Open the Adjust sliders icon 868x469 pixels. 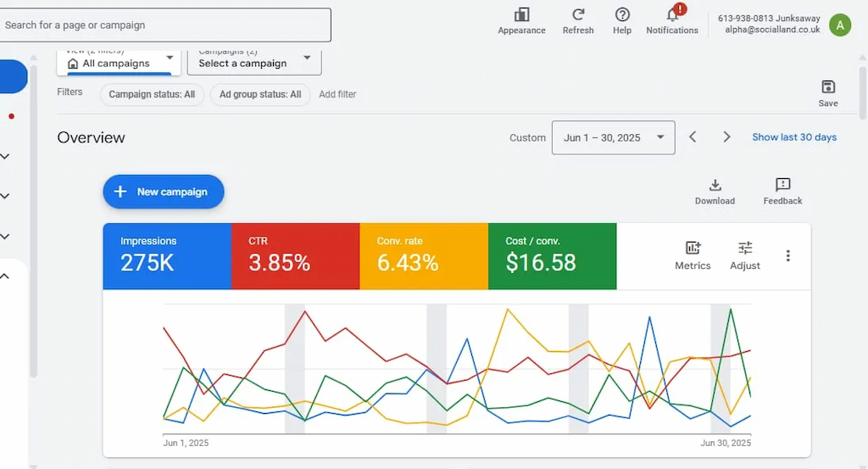745,248
